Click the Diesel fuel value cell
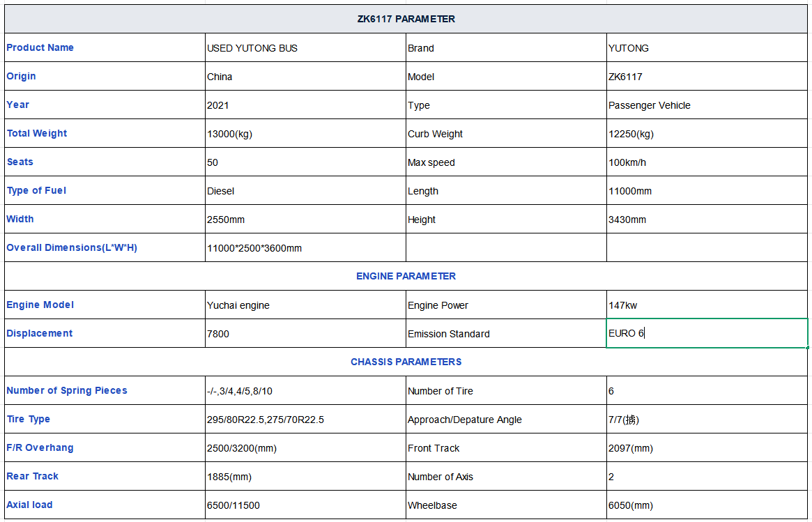 click(x=305, y=190)
